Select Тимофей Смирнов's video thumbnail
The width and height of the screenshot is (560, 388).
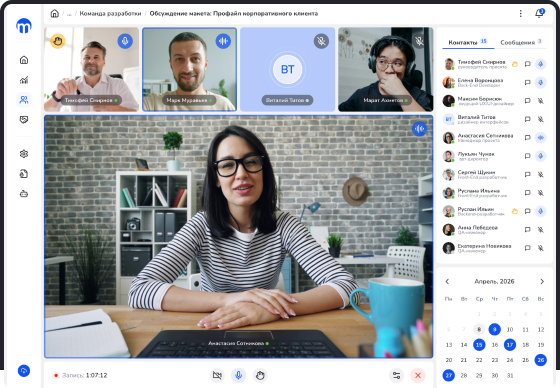click(91, 69)
